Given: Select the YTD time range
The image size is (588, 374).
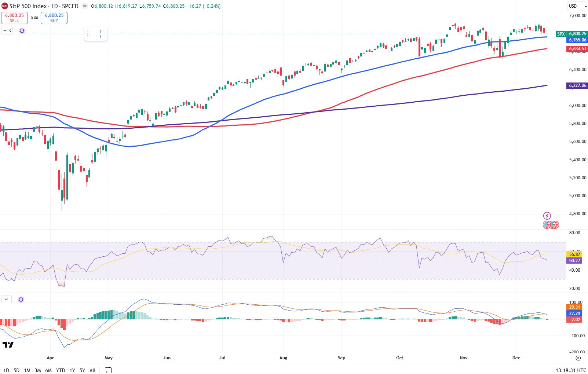Looking at the screenshot, I should pyautogui.click(x=61, y=370).
